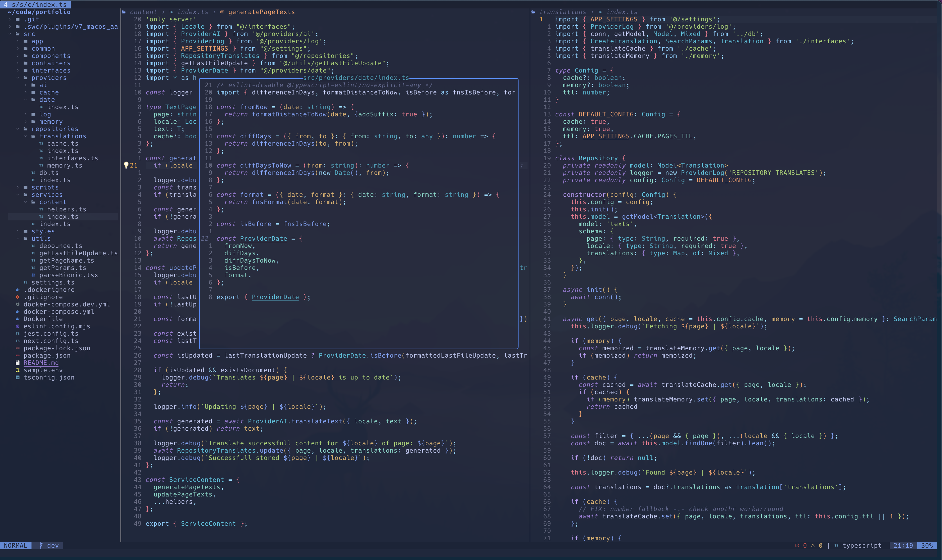Viewport: 942px width, 560px height.
Task: Expand the scripts folder chevron
Action: 18,188
